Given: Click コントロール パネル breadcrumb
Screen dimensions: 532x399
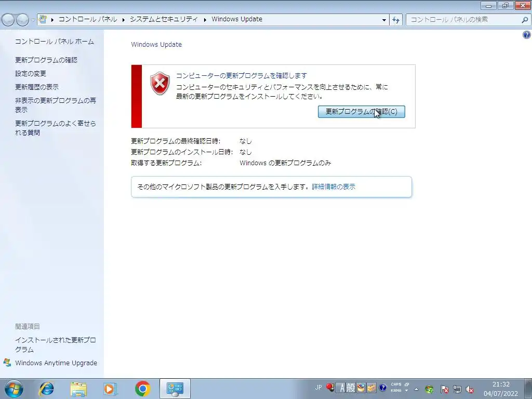Looking at the screenshot, I should coord(88,19).
